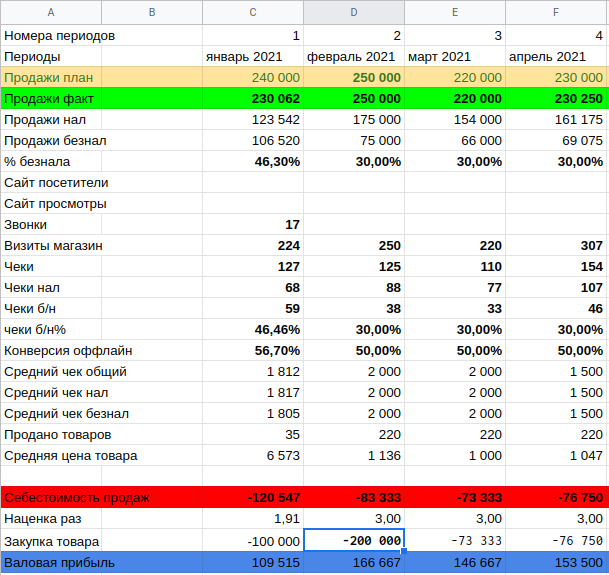This screenshot has width=609, height=575.
Task: Select average cash check value 1 817
Action: click(x=253, y=392)
